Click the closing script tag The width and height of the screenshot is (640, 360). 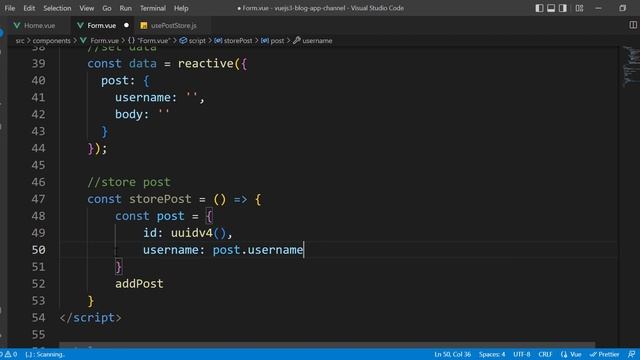pos(91,318)
